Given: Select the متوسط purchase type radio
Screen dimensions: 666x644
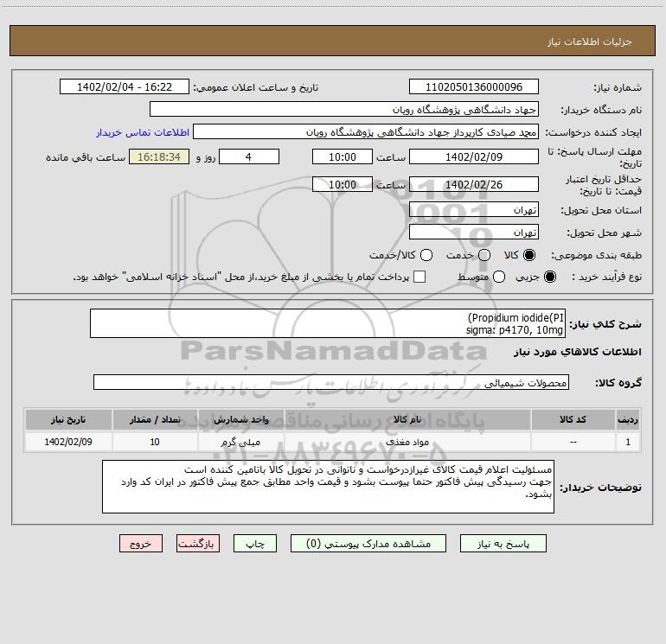Looking at the screenshot, I should pos(499,277).
